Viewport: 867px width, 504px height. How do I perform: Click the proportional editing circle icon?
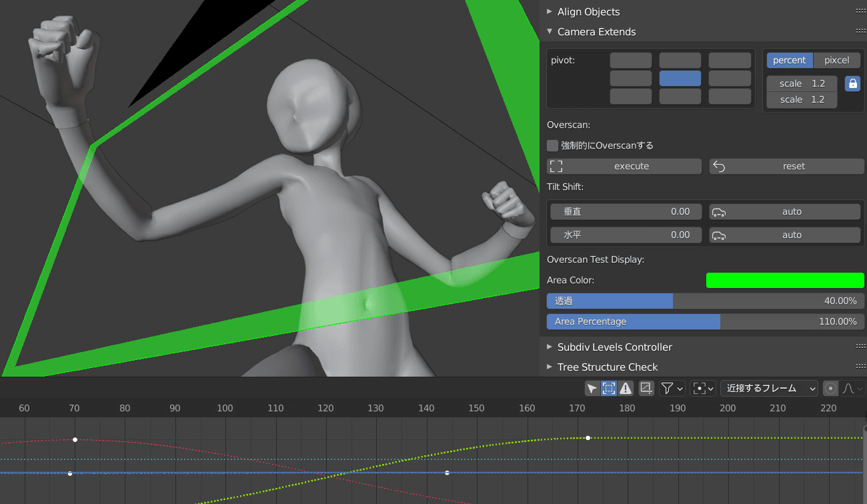click(830, 388)
